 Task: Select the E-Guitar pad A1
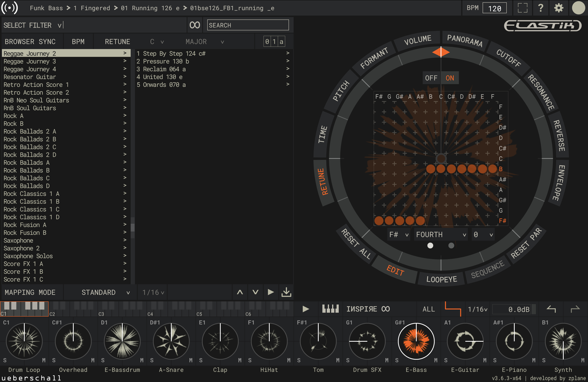465,341
